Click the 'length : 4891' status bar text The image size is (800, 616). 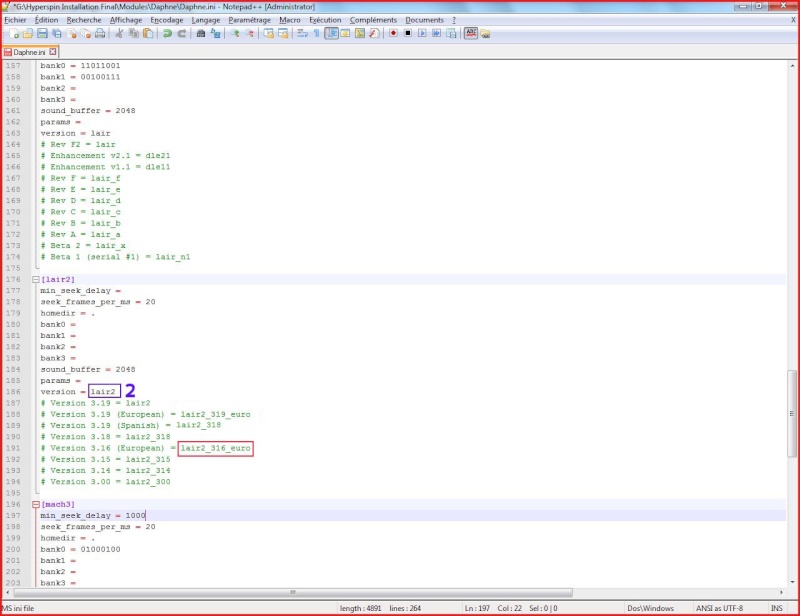(x=360, y=608)
